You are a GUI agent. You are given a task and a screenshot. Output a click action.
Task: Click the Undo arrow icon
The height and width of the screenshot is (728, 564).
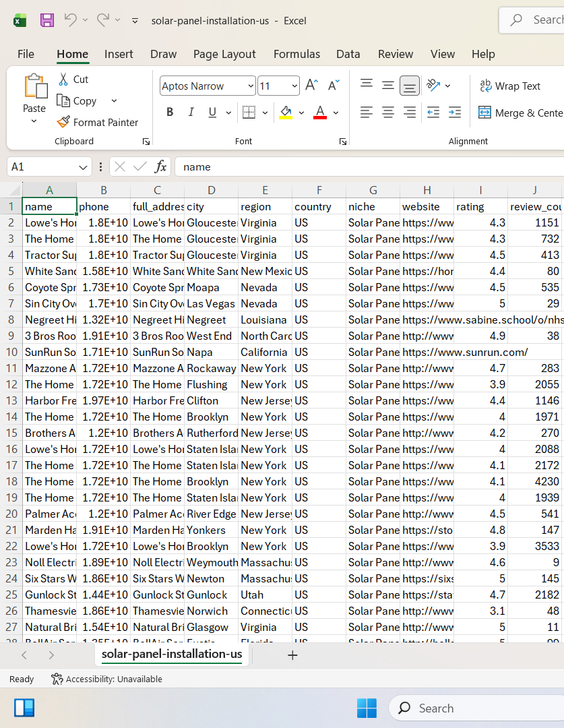pos(71,20)
